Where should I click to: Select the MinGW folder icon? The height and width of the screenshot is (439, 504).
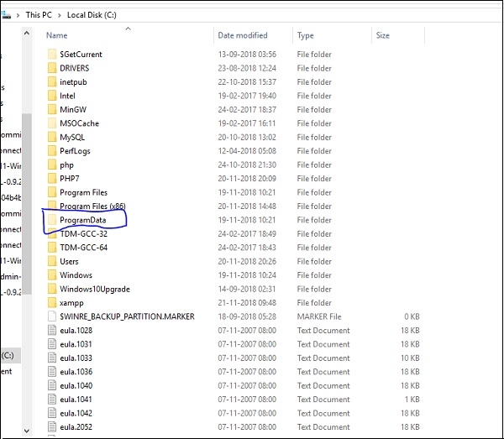tap(52, 109)
